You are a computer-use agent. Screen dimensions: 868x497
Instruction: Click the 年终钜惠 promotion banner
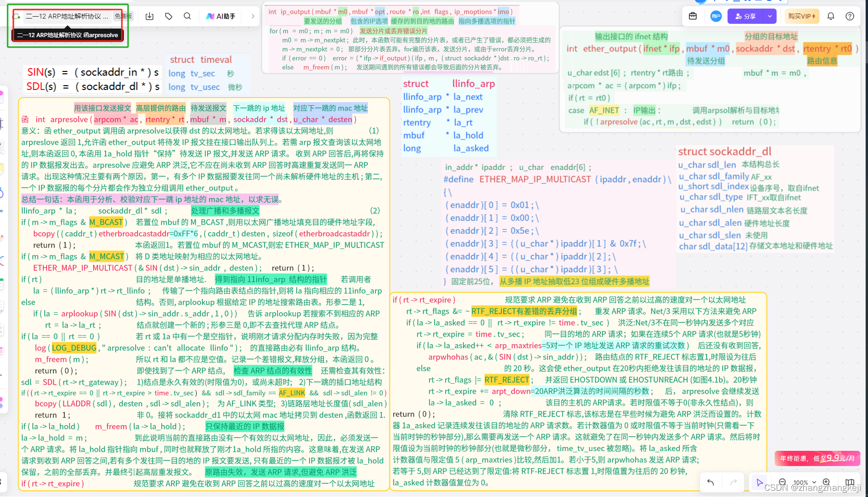[818, 458]
